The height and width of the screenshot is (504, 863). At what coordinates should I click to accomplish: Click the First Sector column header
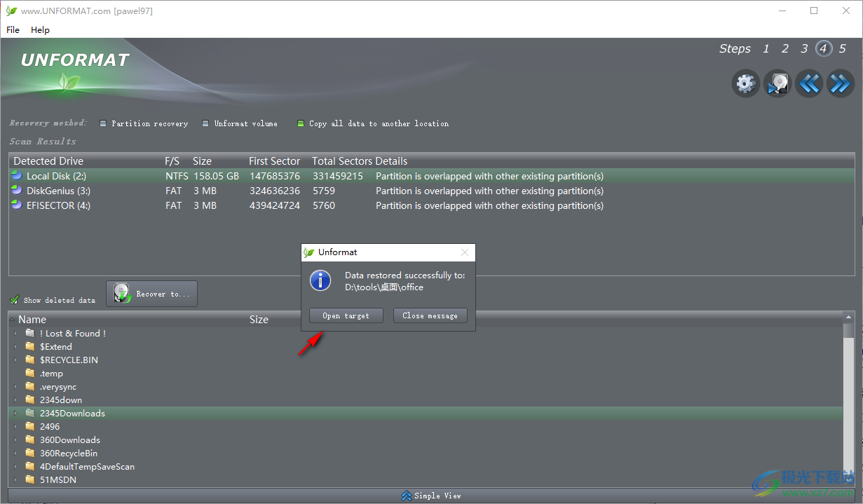click(x=274, y=161)
